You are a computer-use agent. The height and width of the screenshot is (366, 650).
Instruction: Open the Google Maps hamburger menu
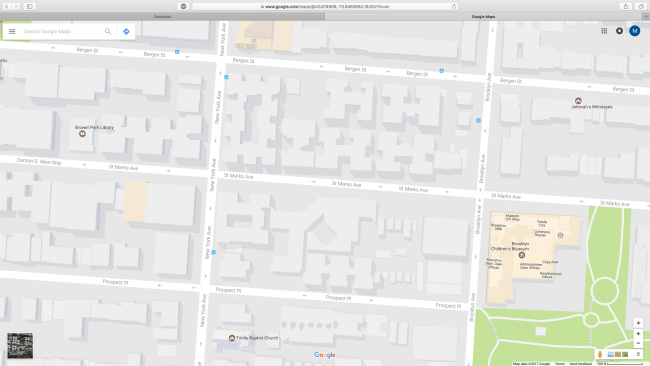click(12, 32)
